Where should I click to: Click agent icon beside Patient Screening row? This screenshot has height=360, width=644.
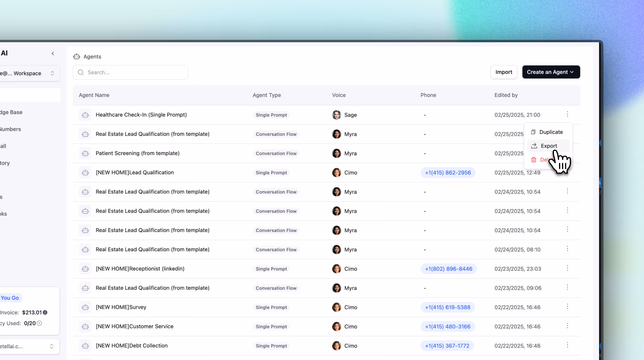click(x=85, y=153)
